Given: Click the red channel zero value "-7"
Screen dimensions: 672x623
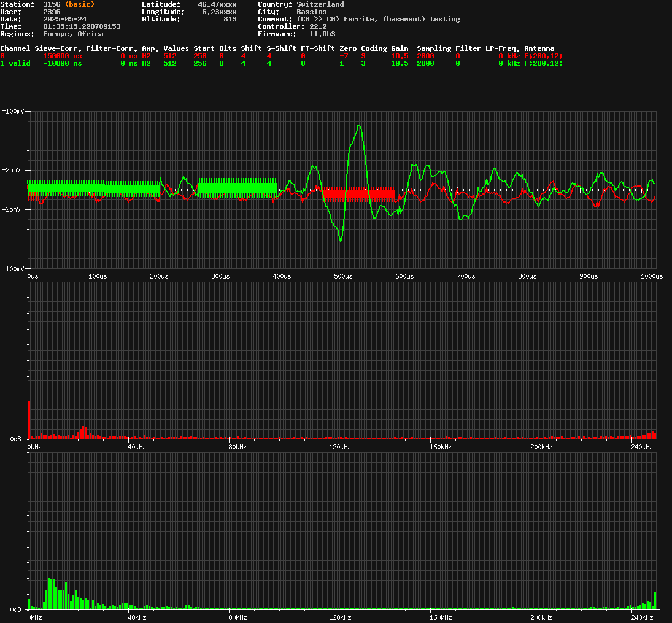Looking at the screenshot, I should pos(344,56).
